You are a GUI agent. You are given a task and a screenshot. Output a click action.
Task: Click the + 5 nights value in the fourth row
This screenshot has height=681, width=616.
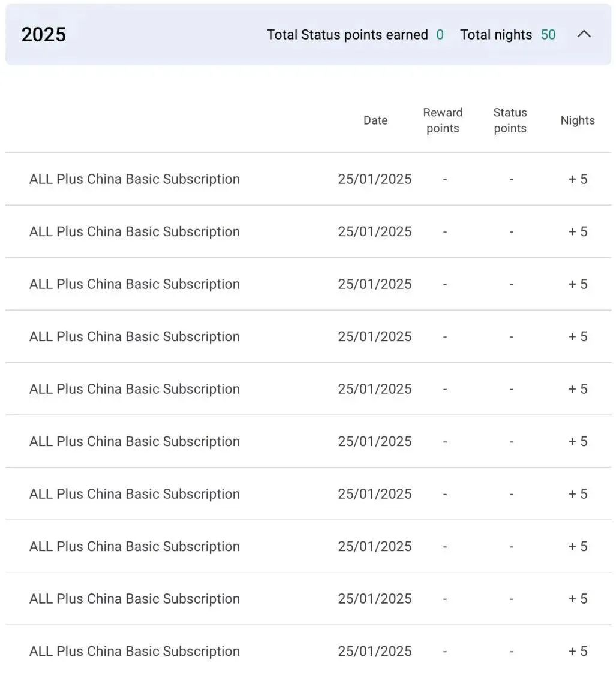coord(578,336)
